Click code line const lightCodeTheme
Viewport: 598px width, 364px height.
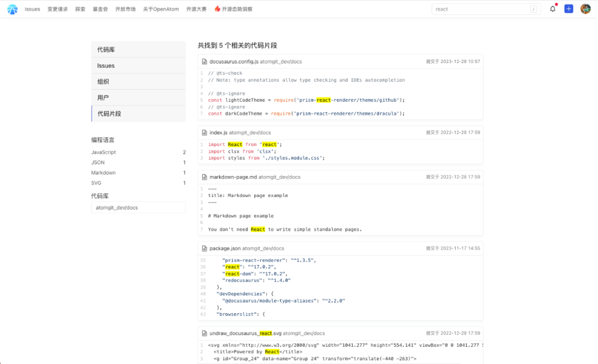point(306,100)
